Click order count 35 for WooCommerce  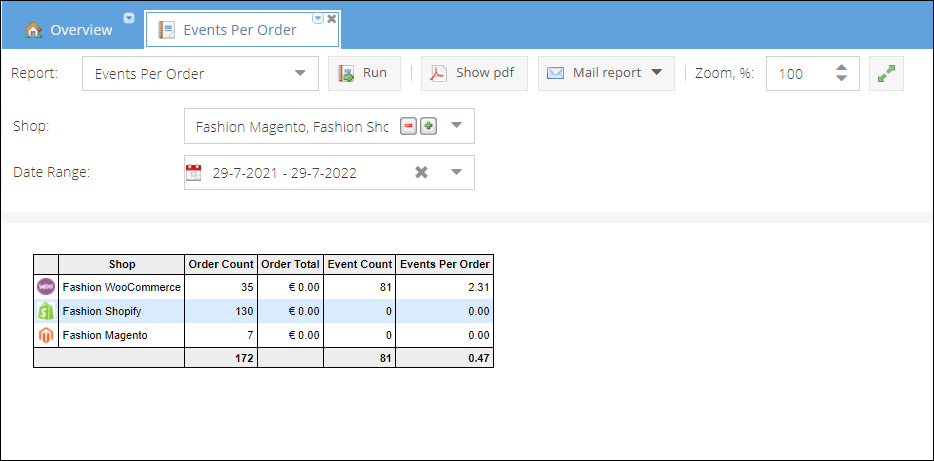pos(247,287)
